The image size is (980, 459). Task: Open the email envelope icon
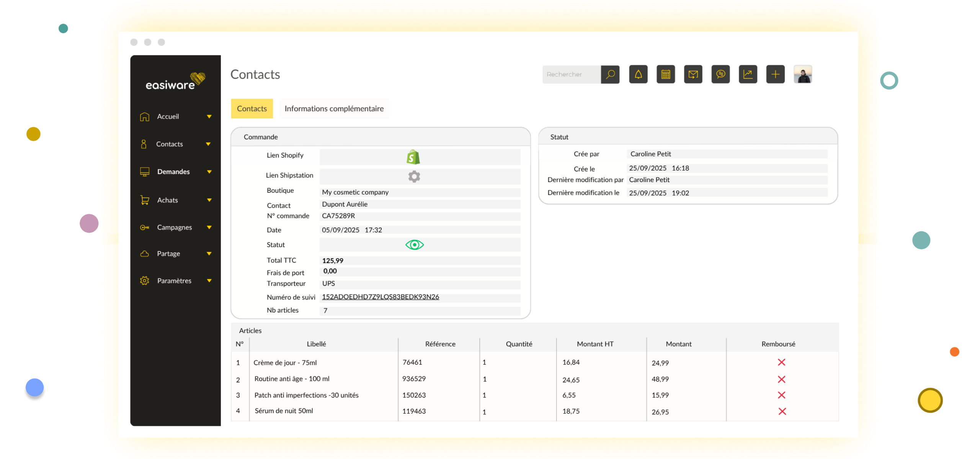[693, 74]
